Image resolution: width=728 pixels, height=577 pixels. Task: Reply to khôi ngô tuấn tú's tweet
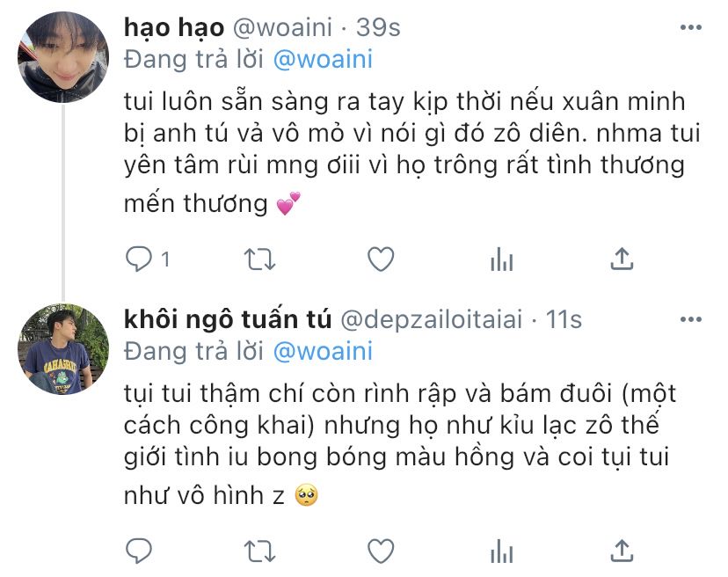(139, 551)
